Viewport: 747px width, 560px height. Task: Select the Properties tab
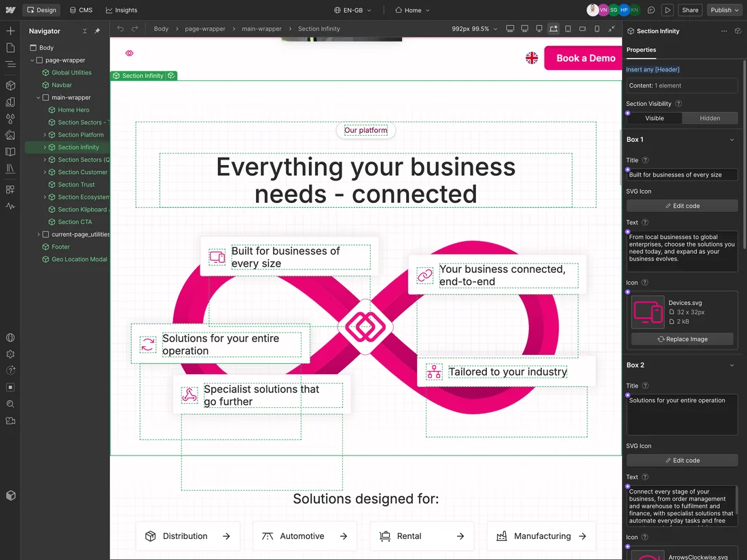click(x=641, y=50)
